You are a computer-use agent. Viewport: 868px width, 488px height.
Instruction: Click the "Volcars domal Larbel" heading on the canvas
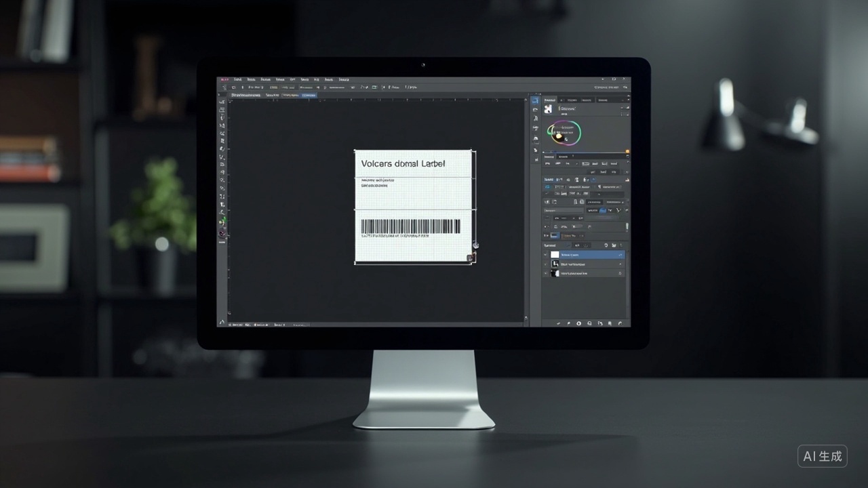click(x=403, y=164)
